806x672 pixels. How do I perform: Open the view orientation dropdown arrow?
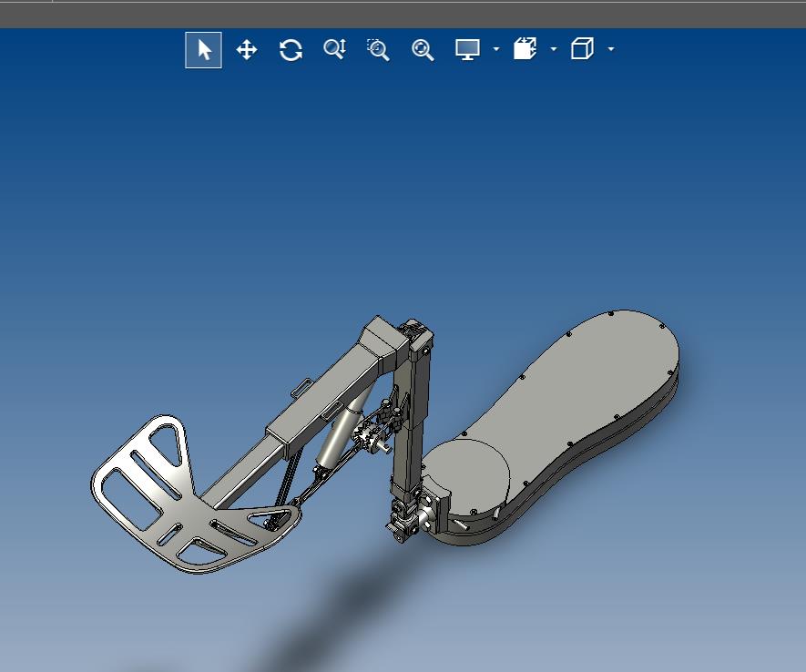611,49
